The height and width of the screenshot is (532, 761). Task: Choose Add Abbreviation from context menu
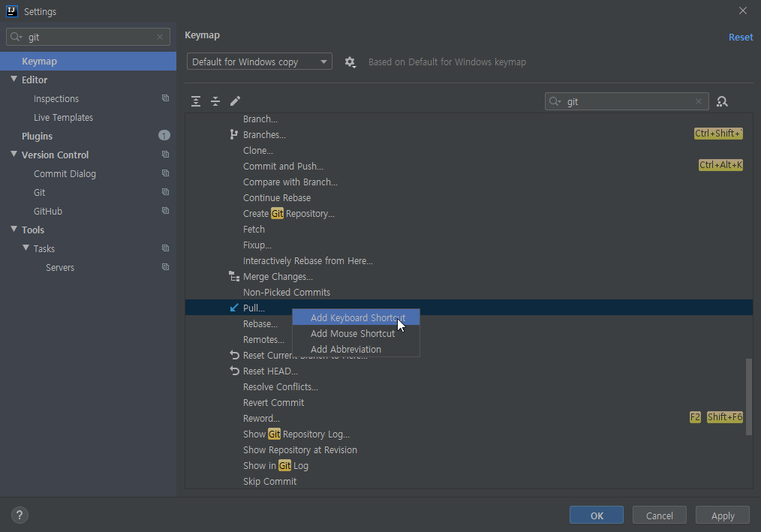(356, 349)
